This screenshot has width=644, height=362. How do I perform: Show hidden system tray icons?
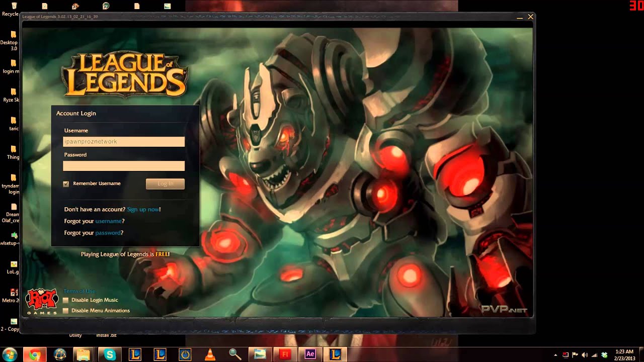(555, 355)
